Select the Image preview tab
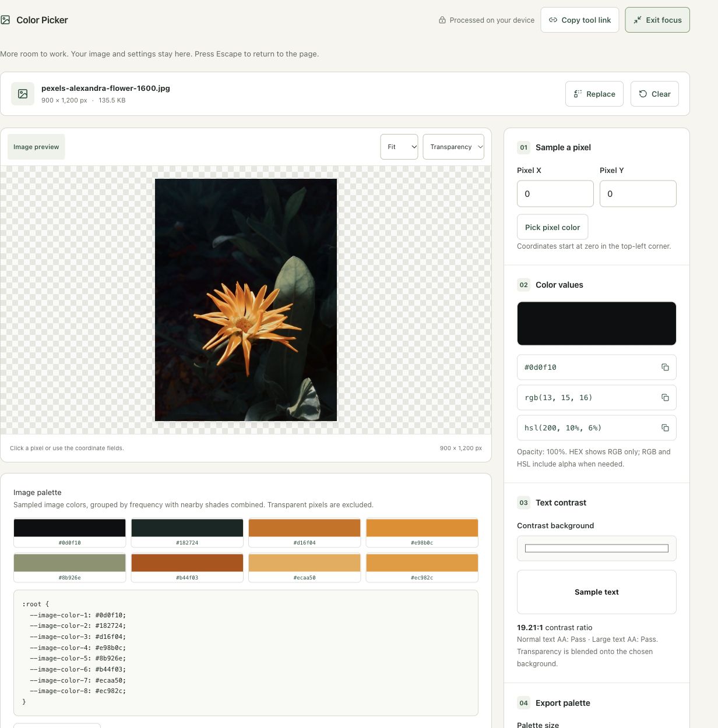The image size is (718, 728). (x=36, y=147)
